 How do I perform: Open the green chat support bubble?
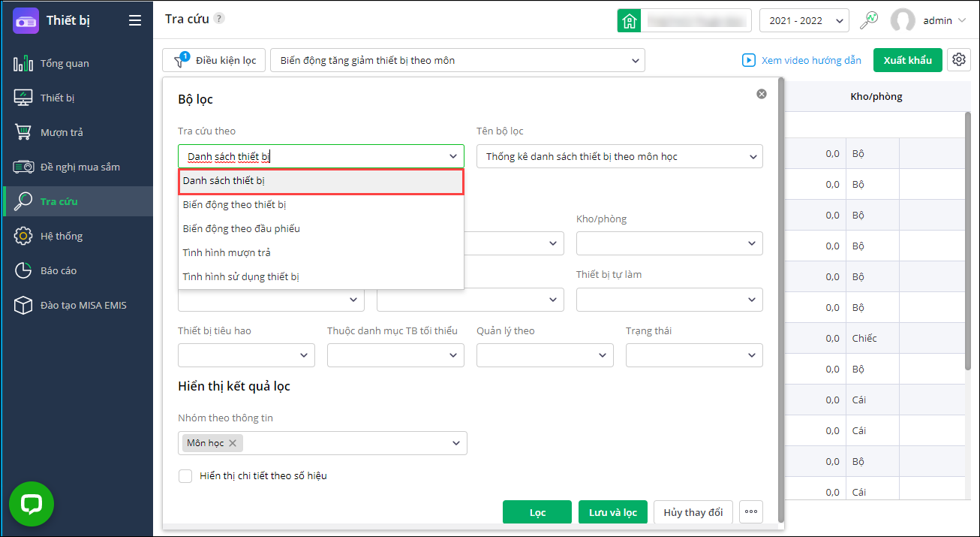(32, 504)
